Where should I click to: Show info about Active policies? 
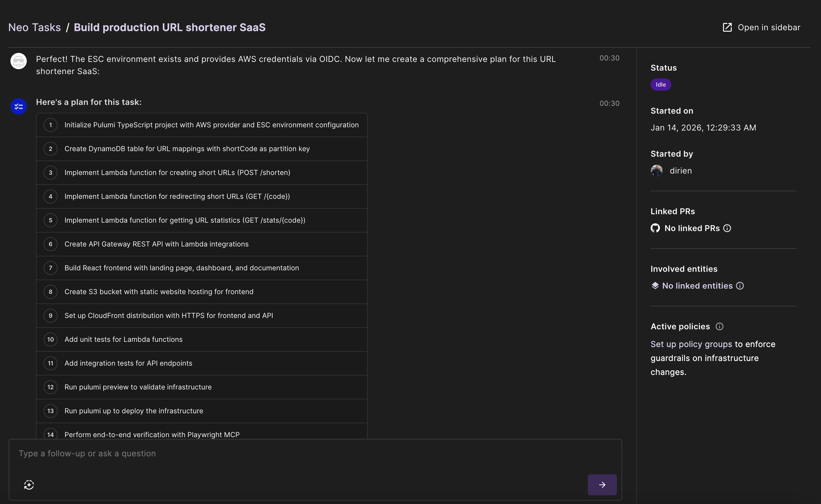pos(719,326)
